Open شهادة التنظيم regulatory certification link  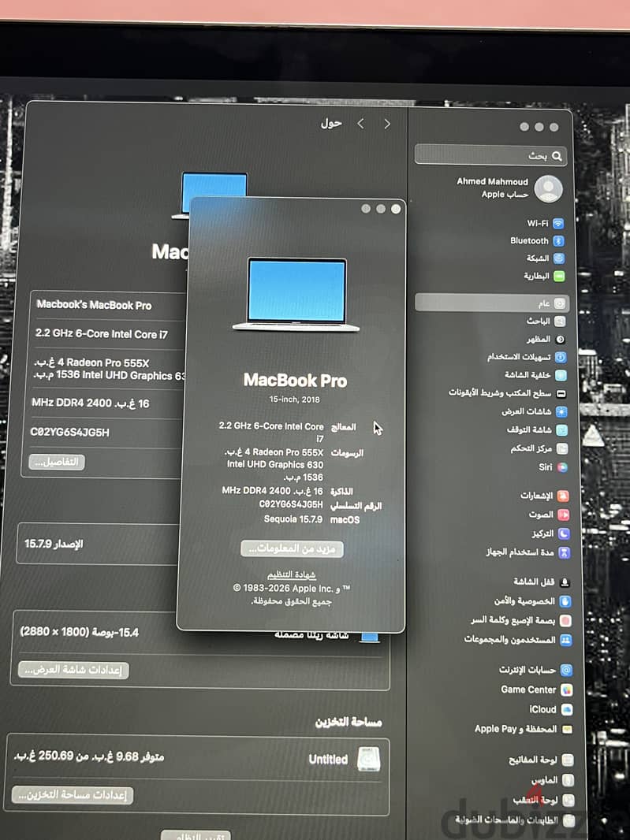(x=292, y=574)
